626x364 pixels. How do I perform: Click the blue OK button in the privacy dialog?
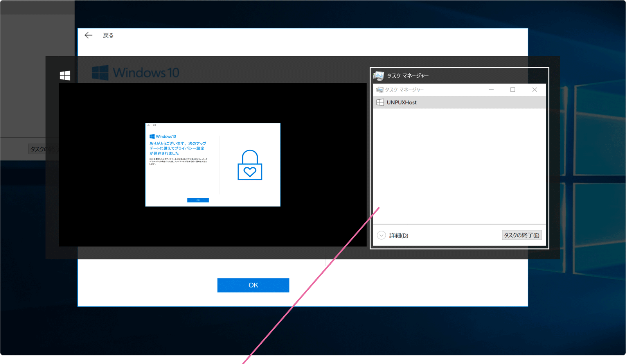tap(253, 285)
